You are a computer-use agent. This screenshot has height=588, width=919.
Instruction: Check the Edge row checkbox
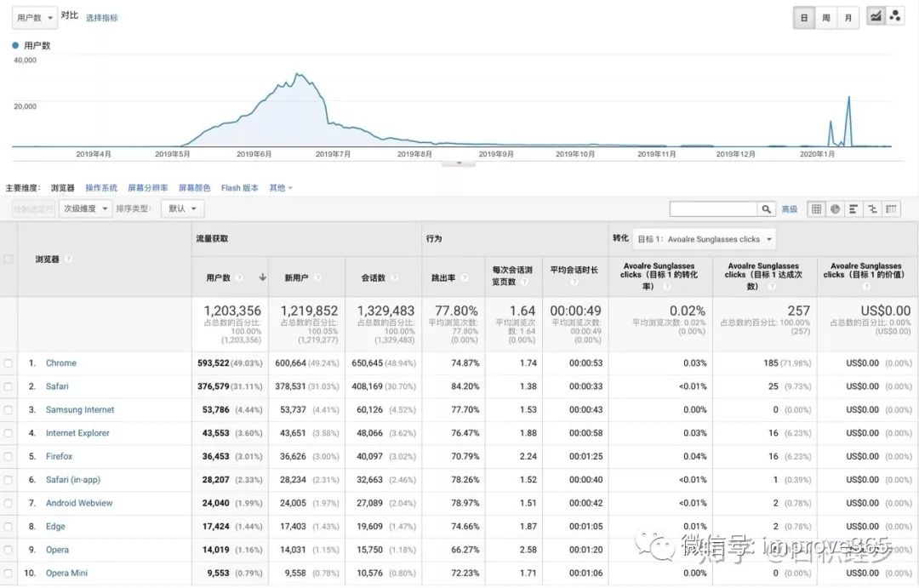[x=9, y=527]
